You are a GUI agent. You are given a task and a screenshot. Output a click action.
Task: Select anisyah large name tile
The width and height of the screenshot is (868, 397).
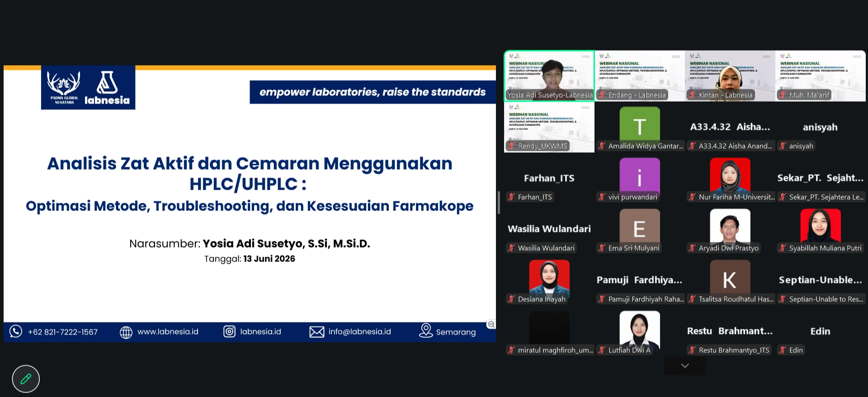coord(820,127)
